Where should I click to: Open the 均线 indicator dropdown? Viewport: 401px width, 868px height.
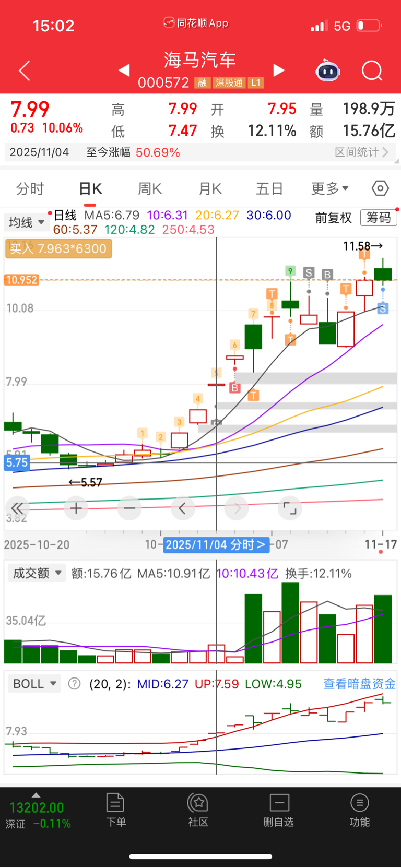point(26,222)
